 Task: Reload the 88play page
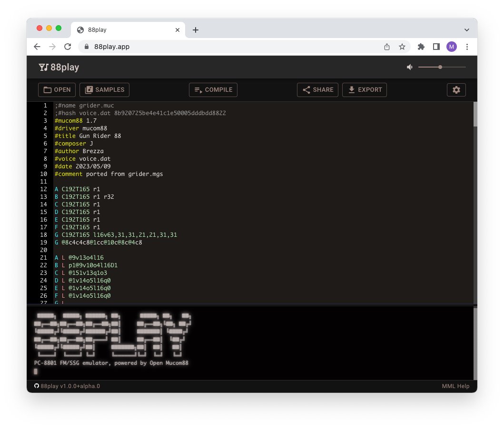coord(68,47)
